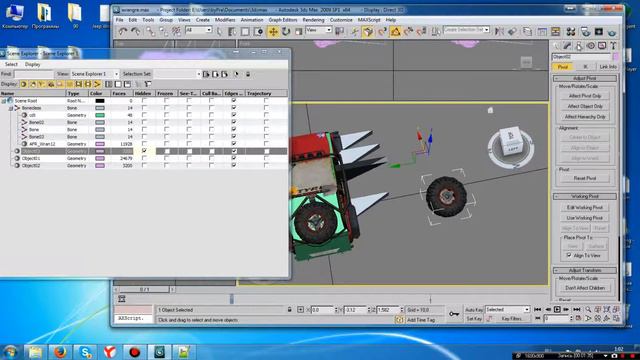640x360 pixels.
Task: Open the Scene Explorer Display menu
Action: coord(32,64)
